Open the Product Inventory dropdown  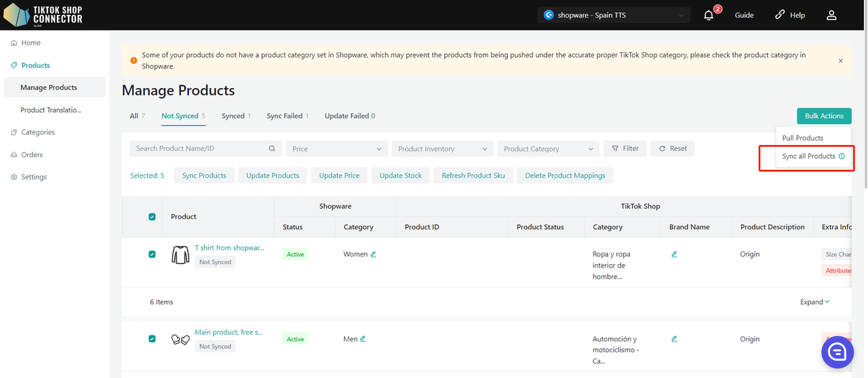tap(442, 149)
